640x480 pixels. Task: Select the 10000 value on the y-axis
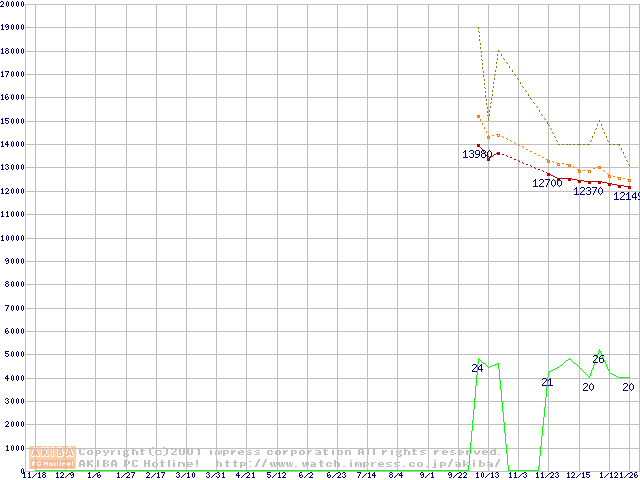point(13,238)
